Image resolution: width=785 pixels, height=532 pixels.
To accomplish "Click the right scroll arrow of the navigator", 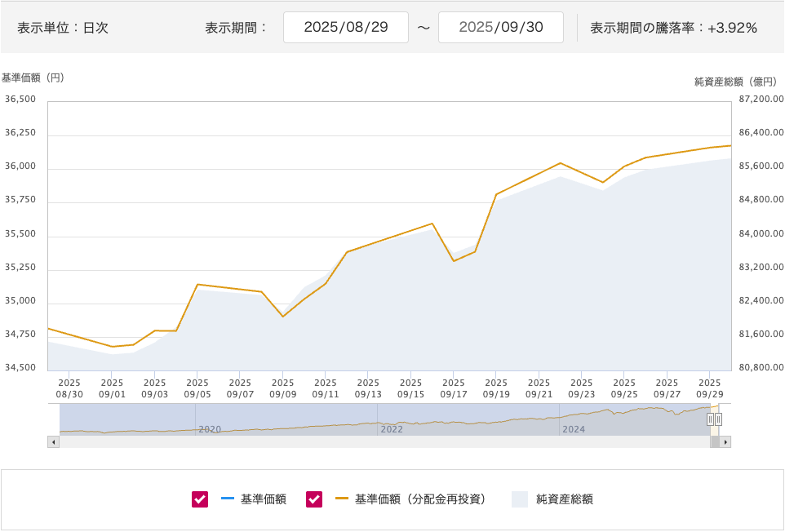I will click(x=725, y=441).
